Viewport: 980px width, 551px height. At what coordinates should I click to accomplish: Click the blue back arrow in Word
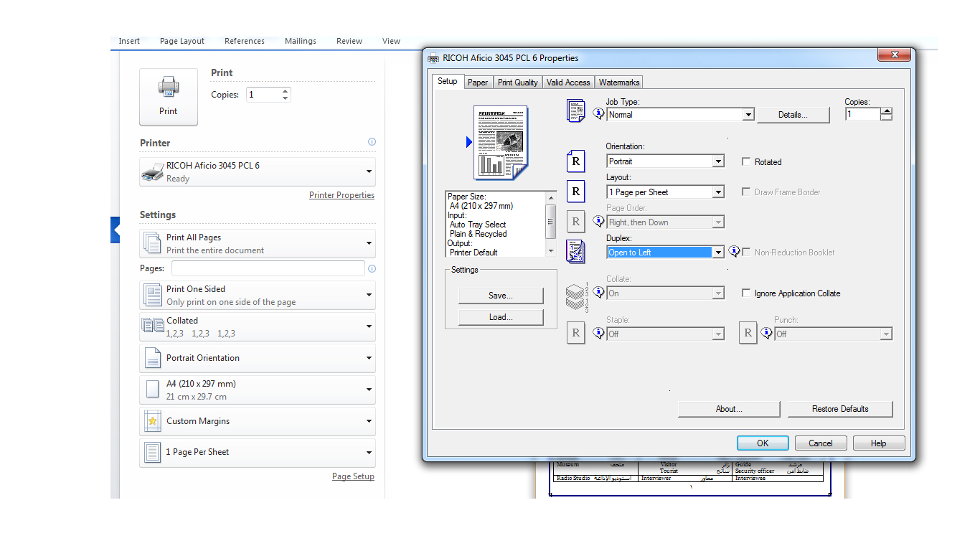(x=115, y=230)
